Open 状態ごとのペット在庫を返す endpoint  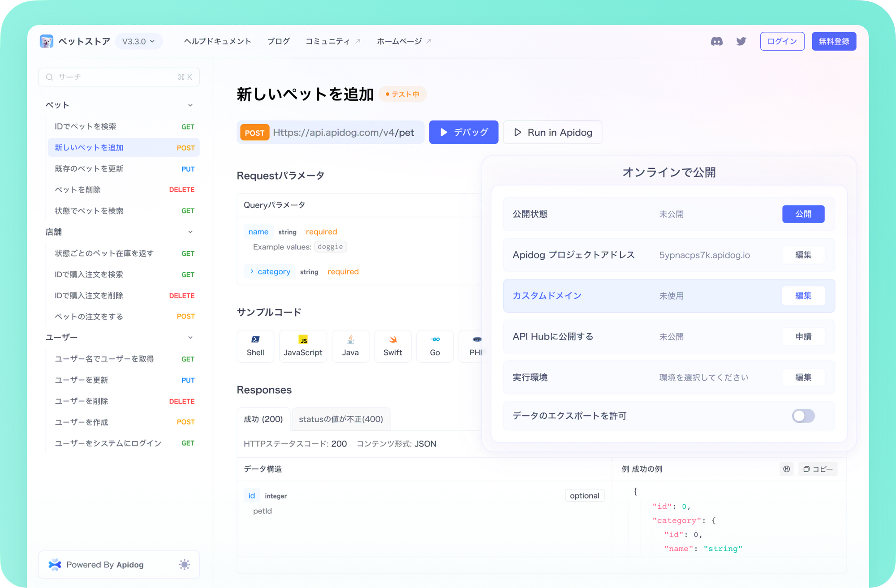(x=124, y=253)
